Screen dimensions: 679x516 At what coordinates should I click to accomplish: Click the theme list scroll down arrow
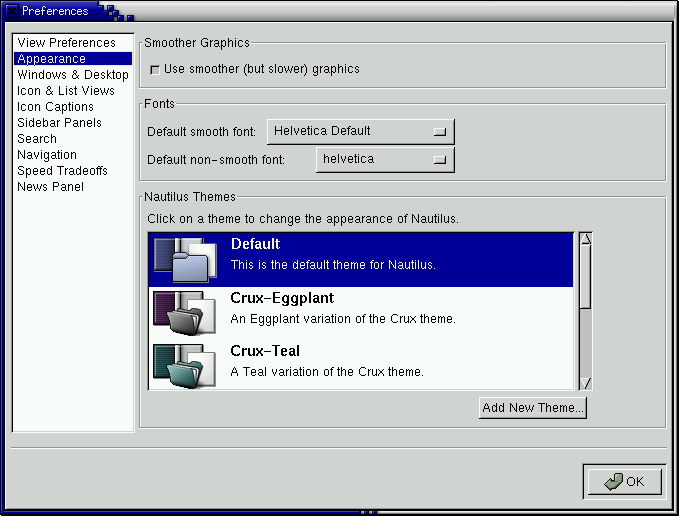click(586, 383)
